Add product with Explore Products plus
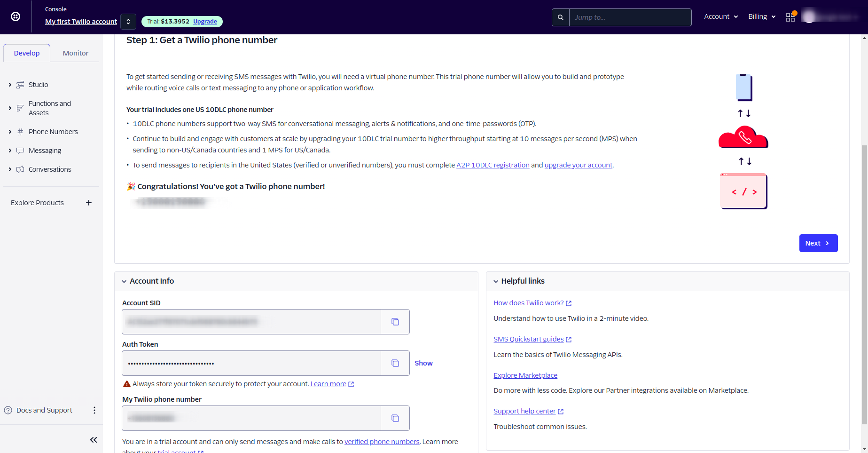Image resolution: width=868 pixels, height=453 pixels. (89, 203)
